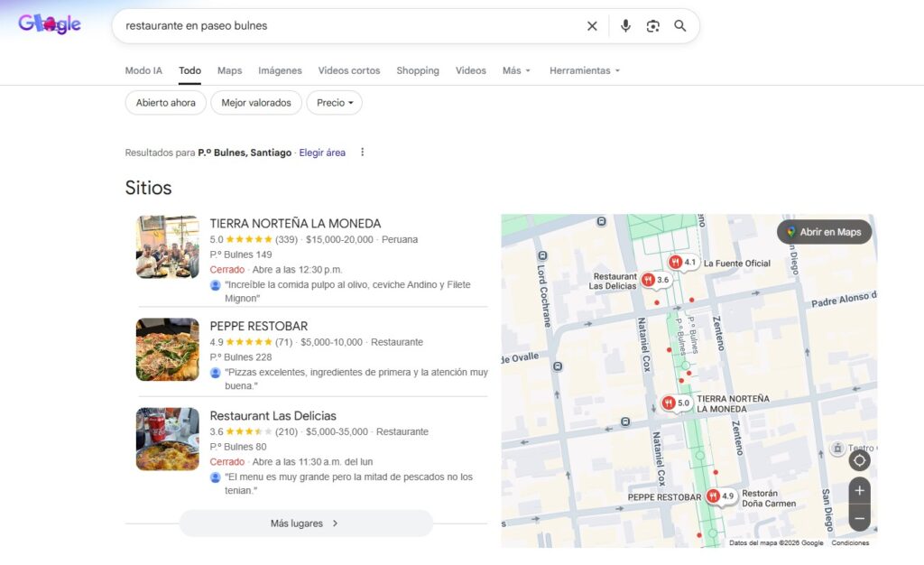Clear the search box with the X icon
The image size is (924, 565).
click(x=592, y=26)
